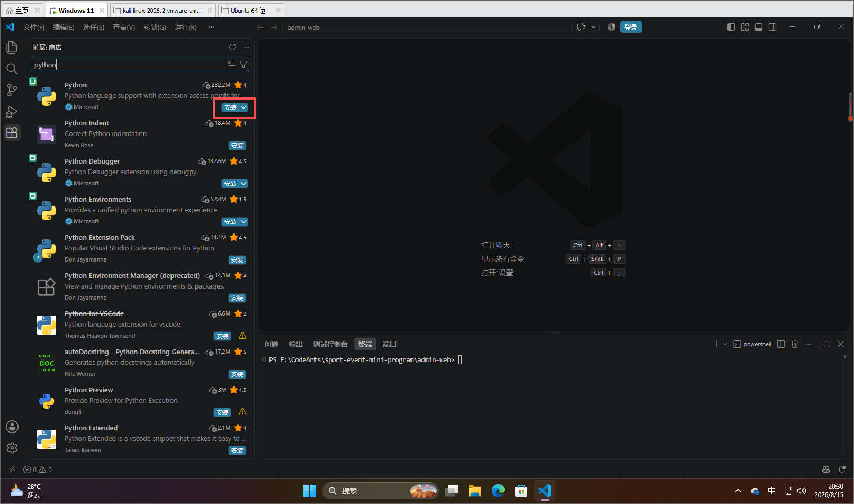Click the admin-web command center box
Screen dimensions: 854x504
(x=428, y=27)
